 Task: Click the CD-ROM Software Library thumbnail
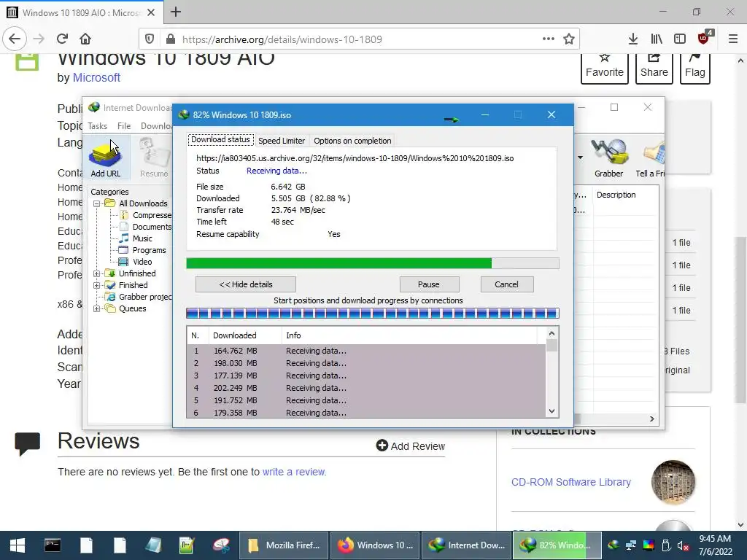click(673, 482)
